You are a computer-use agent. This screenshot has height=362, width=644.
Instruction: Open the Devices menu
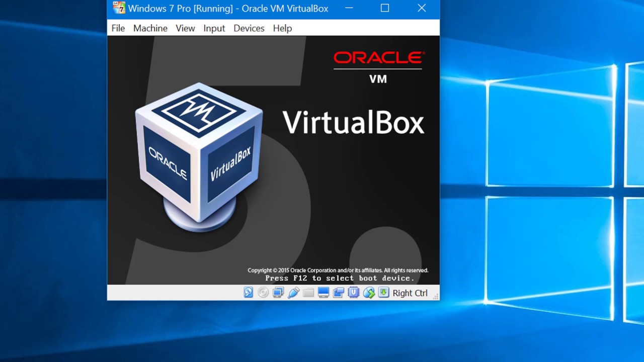click(249, 28)
